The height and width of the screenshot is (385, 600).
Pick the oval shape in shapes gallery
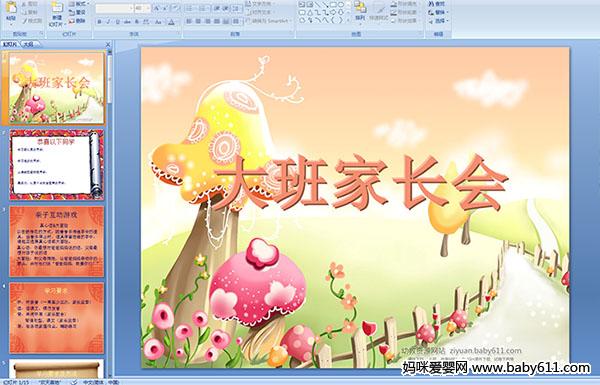[341, 5]
